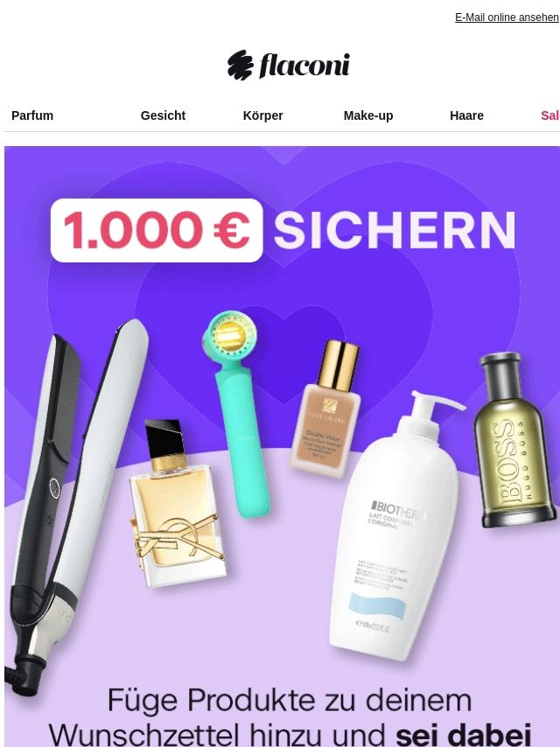Screen dimensions: 560x747
Task: Select the Hugo Boss Bottled perfume
Action: pos(514,440)
